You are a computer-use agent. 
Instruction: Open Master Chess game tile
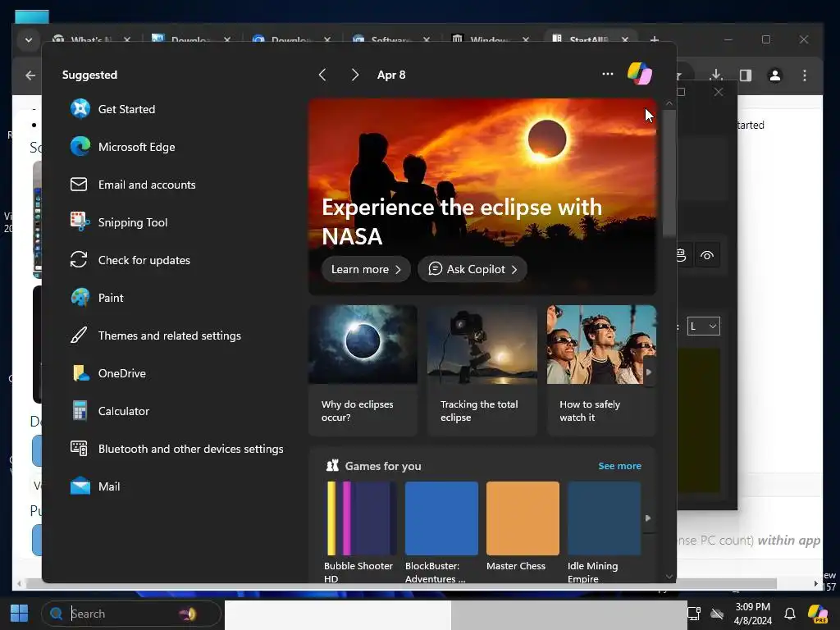click(523, 526)
